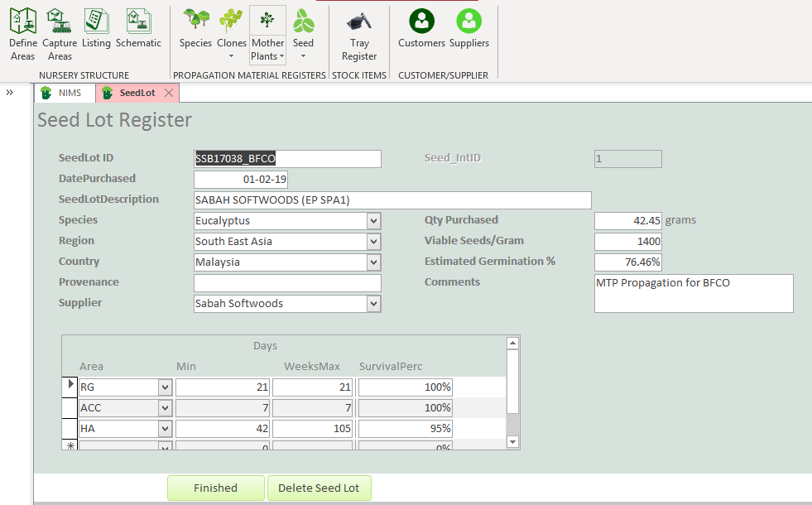Expand the Species combo box
Screen dimensions: 812x505
pyautogui.click(x=374, y=221)
